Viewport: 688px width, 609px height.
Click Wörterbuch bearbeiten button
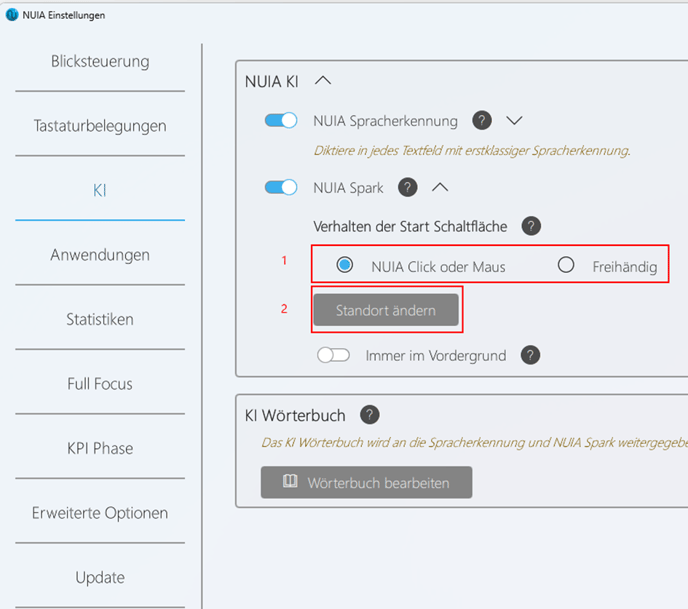pos(366,482)
